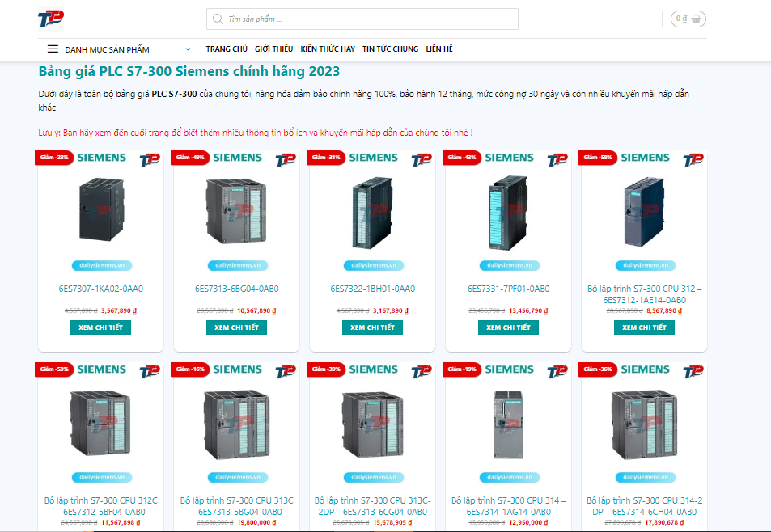Image resolution: width=771 pixels, height=532 pixels.
Task: Click the Giảm -31% discount badge
Action: point(326,158)
